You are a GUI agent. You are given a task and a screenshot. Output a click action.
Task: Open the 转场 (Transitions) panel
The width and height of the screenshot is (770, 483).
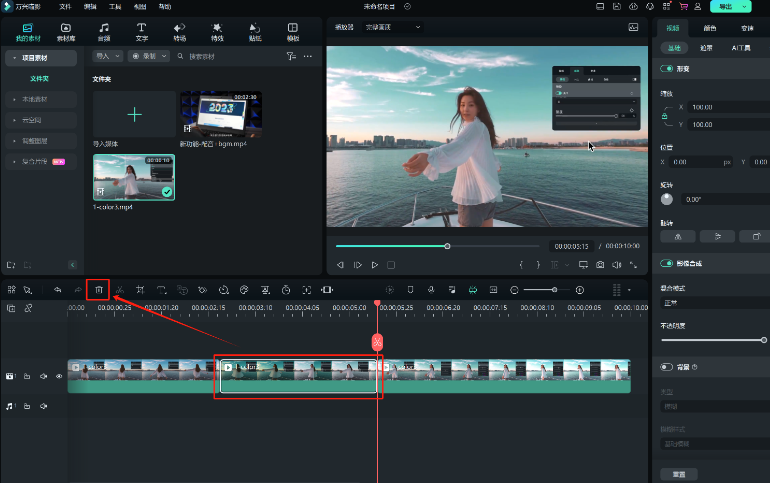point(179,31)
